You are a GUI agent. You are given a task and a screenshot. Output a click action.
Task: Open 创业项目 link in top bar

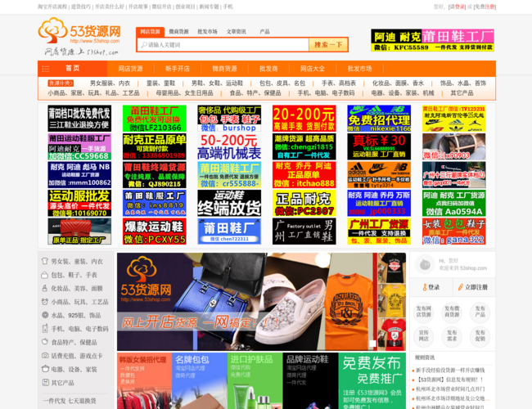tap(185, 7)
